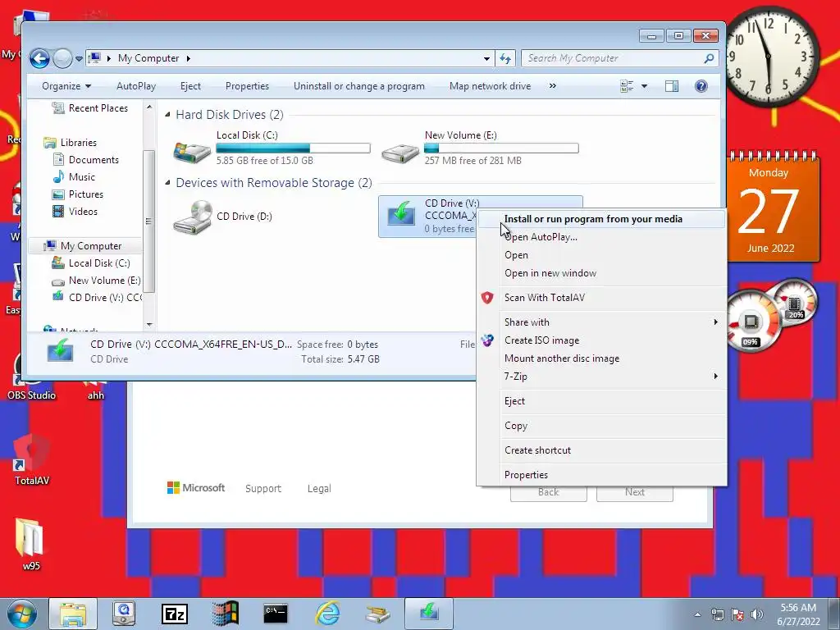Show hidden tray icons arrow
This screenshot has width=840, height=630.
coord(697,614)
